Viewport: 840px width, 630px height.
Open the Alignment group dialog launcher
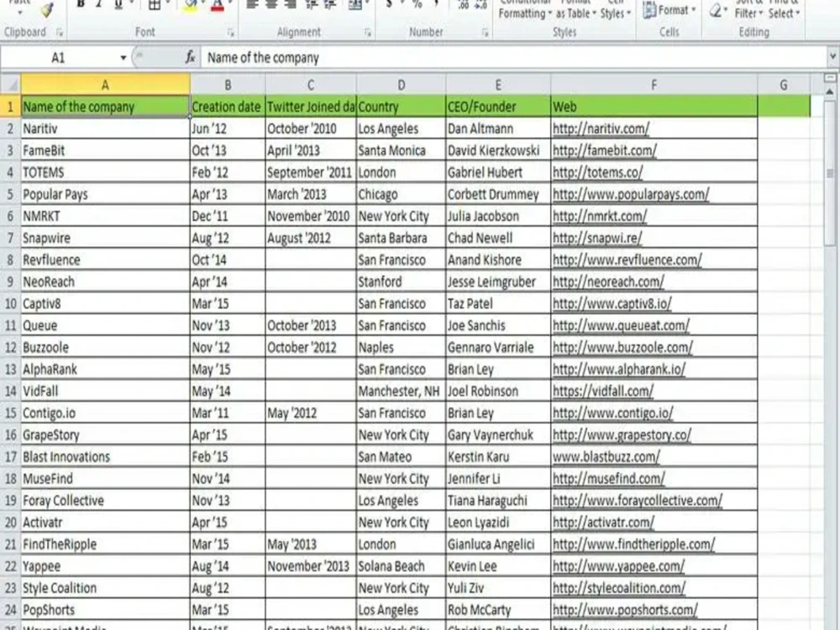click(x=368, y=33)
